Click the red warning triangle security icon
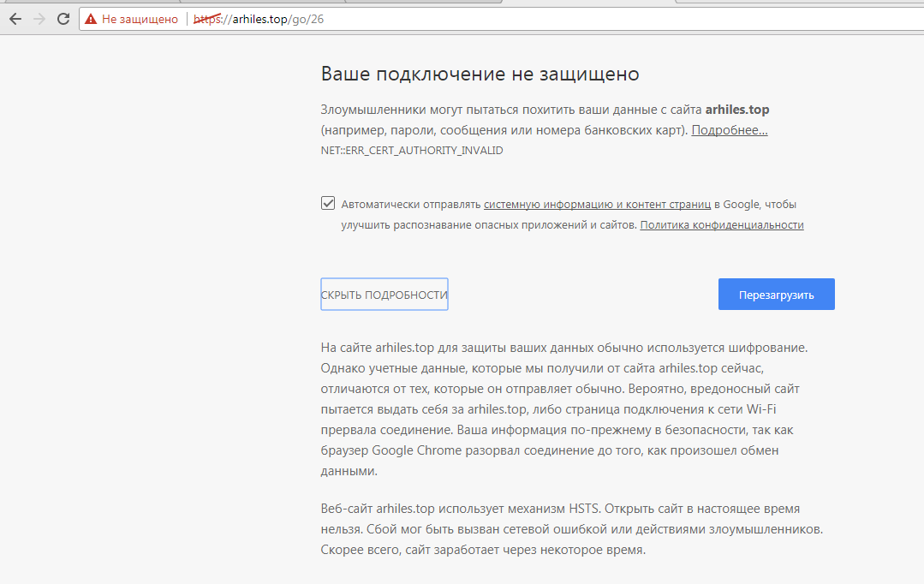Image resolution: width=924 pixels, height=584 pixels. pos(91,19)
